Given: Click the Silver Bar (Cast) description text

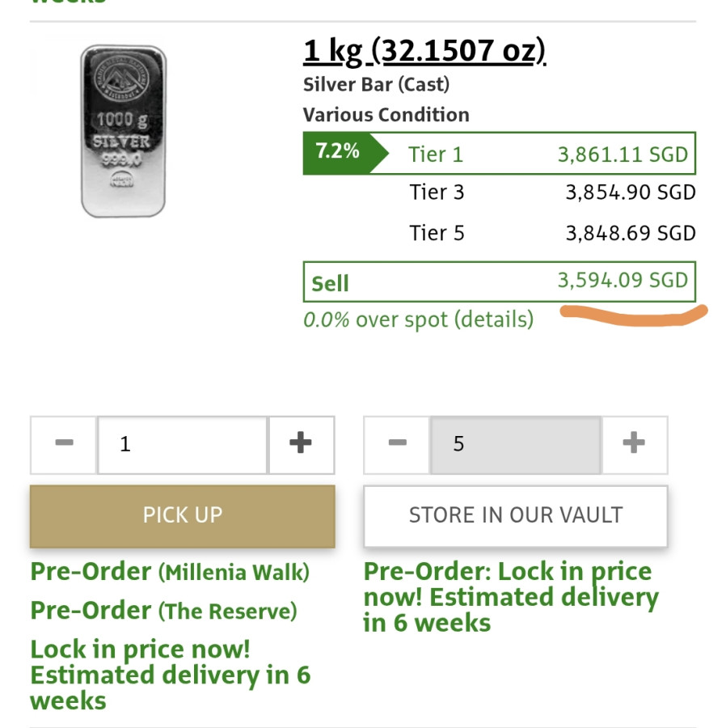Looking at the screenshot, I should click(x=376, y=84).
